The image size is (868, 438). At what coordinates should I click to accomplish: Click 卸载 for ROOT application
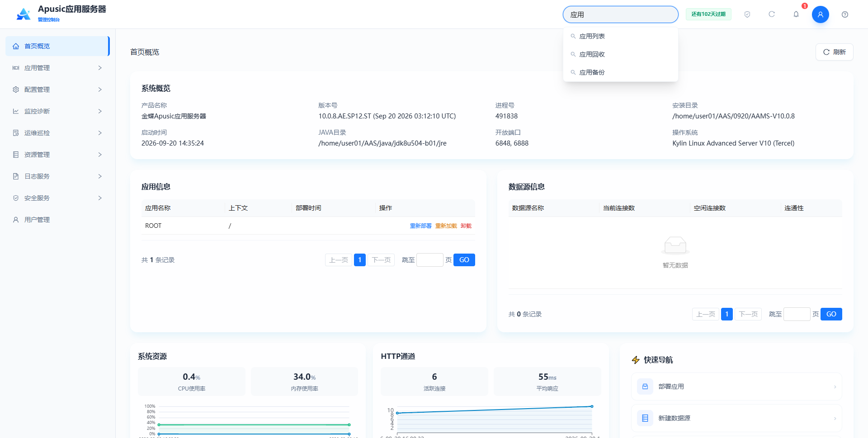466,226
